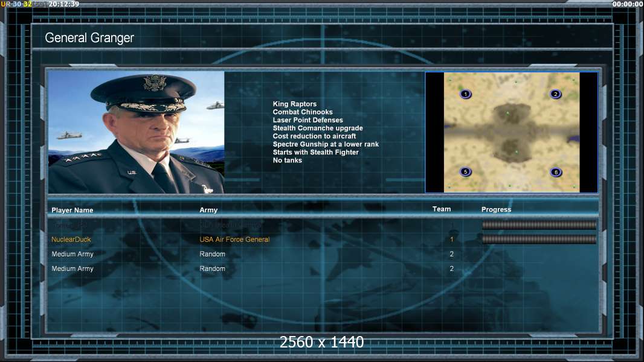Click the 'Team' column header
644x362 pixels.
click(x=442, y=209)
